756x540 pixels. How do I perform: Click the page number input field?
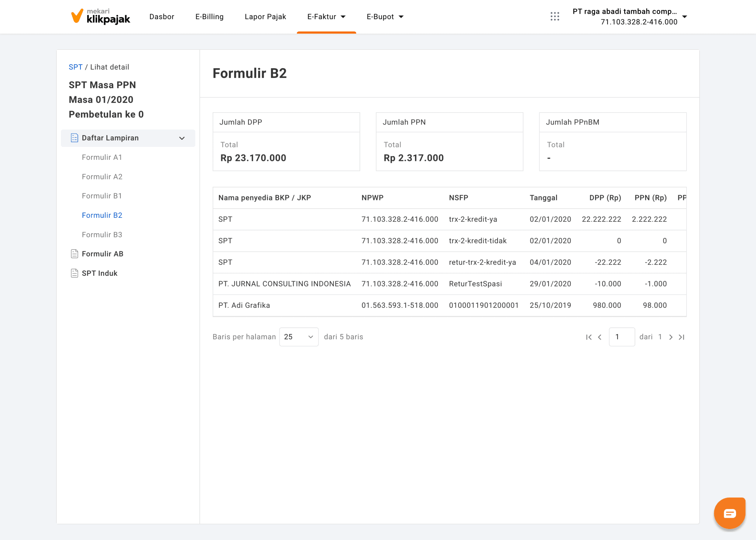pyautogui.click(x=622, y=337)
